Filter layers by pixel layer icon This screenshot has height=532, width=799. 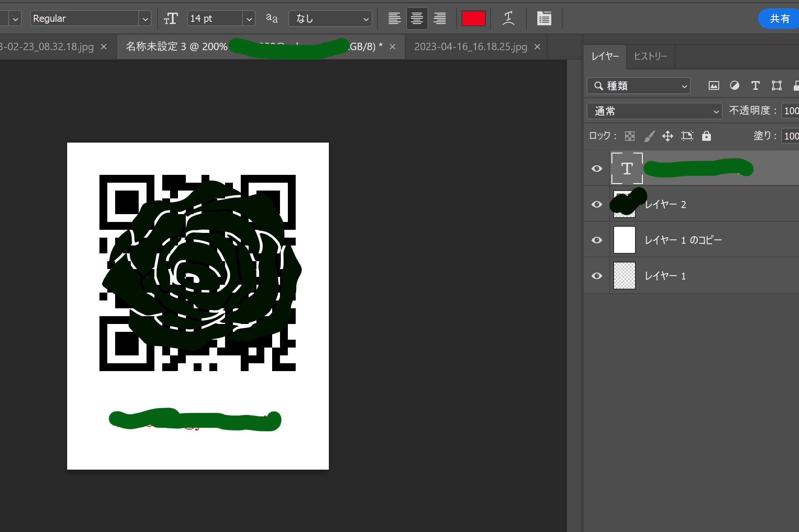pos(714,86)
